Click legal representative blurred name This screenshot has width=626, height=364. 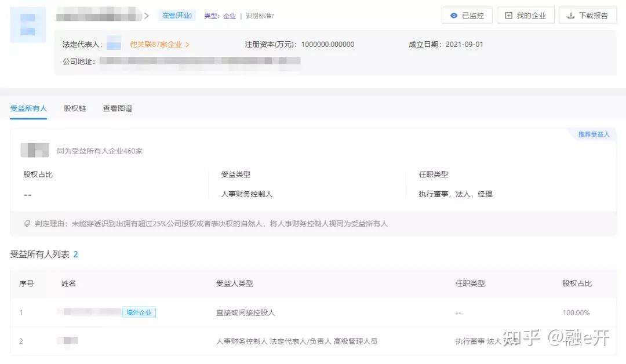point(114,43)
